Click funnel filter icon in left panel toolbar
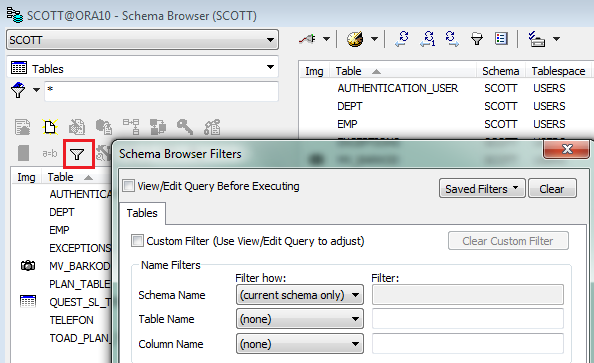This screenshot has height=363, width=594. pyautogui.click(x=77, y=154)
